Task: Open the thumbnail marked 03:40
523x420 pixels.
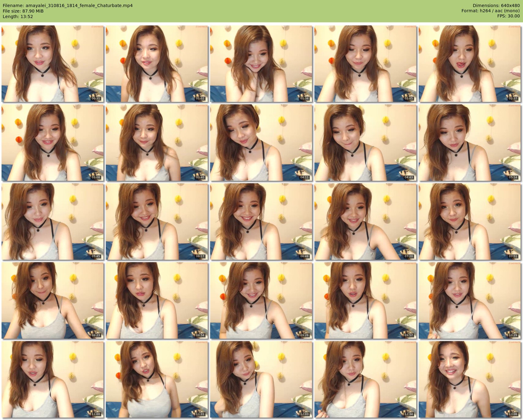Action: (x=157, y=143)
